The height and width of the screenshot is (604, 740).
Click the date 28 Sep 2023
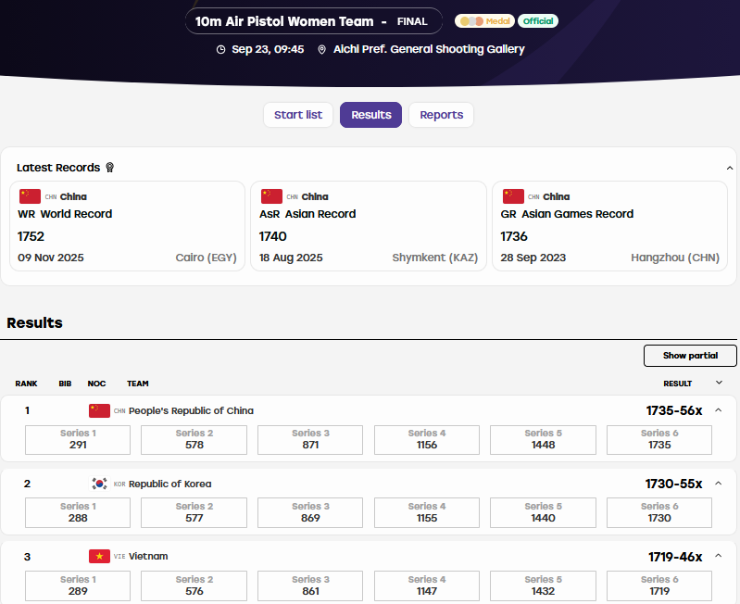[533, 258]
